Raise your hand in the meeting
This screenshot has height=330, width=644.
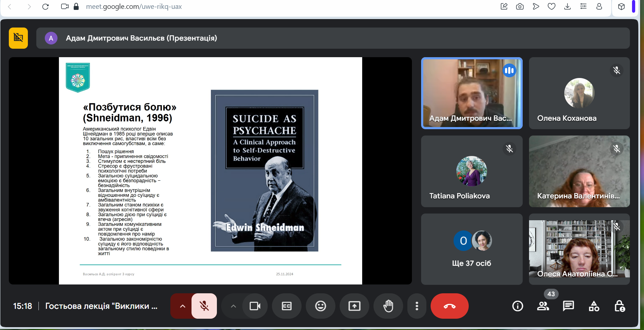(388, 306)
